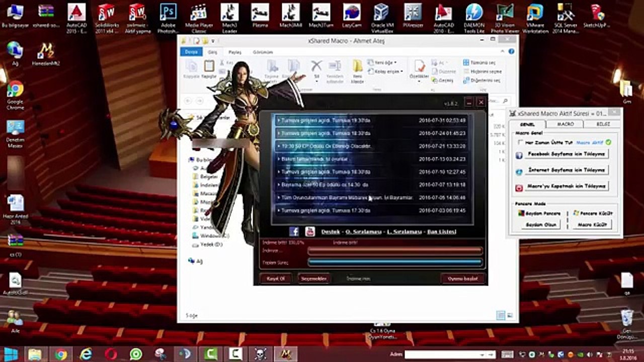Open Google Chrome from the taskbar

[61, 354]
